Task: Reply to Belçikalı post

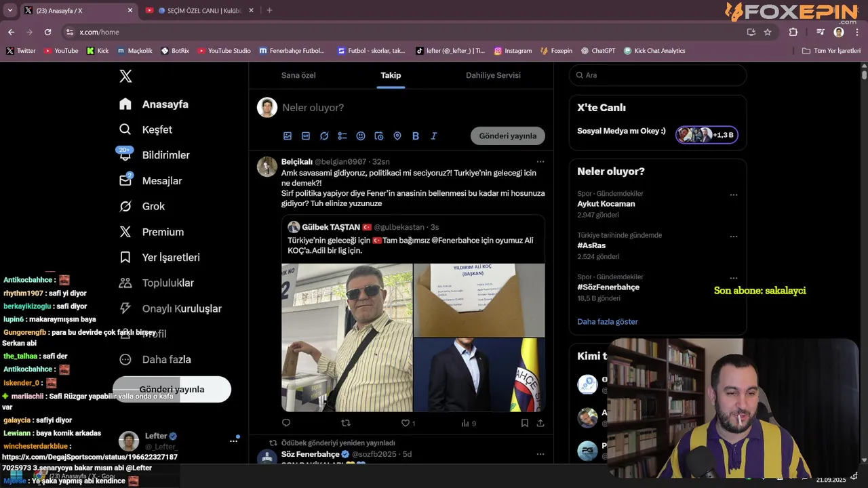Action: pyautogui.click(x=286, y=423)
